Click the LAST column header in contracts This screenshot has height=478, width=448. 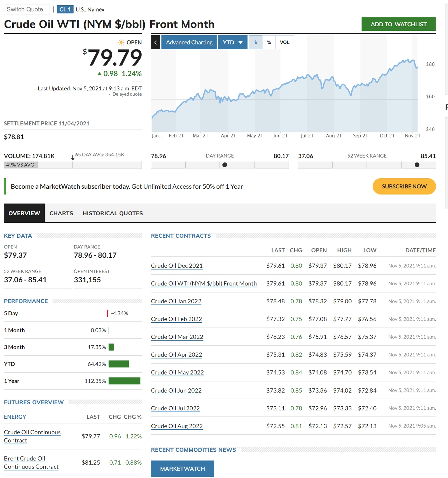[278, 250]
